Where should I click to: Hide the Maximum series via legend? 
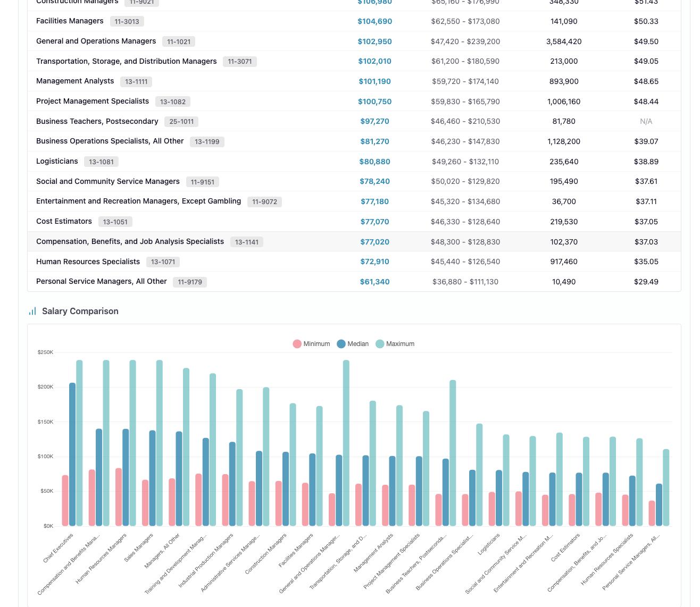(395, 344)
